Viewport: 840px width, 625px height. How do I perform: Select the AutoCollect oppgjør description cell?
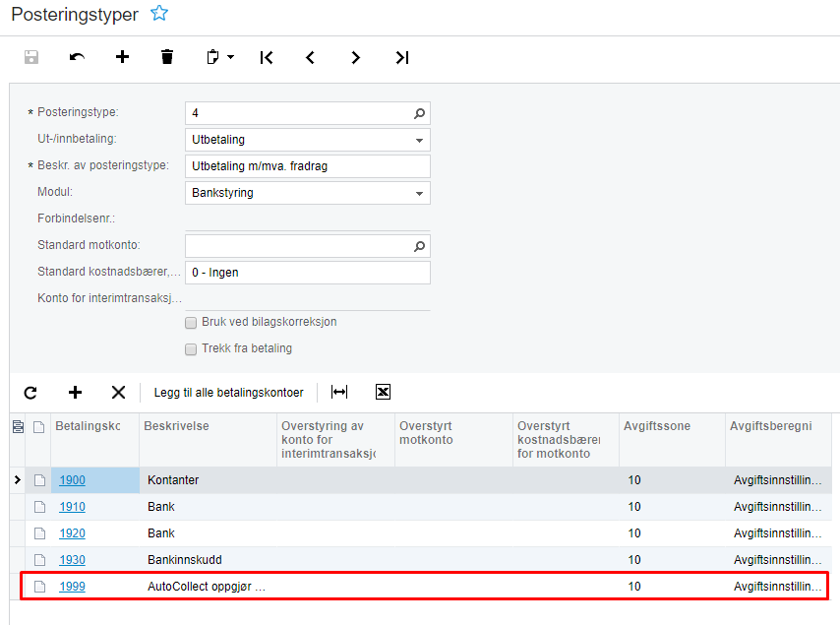pyautogui.click(x=208, y=587)
